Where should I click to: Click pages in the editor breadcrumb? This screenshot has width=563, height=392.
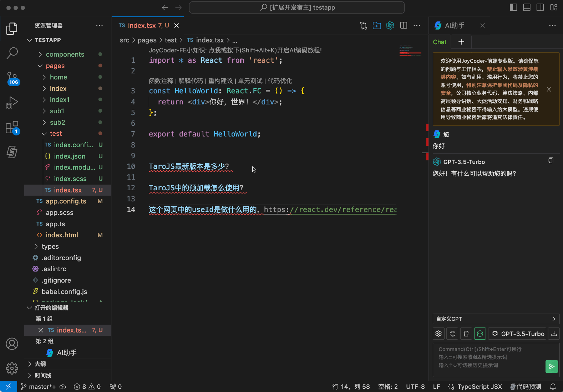point(147,40)
